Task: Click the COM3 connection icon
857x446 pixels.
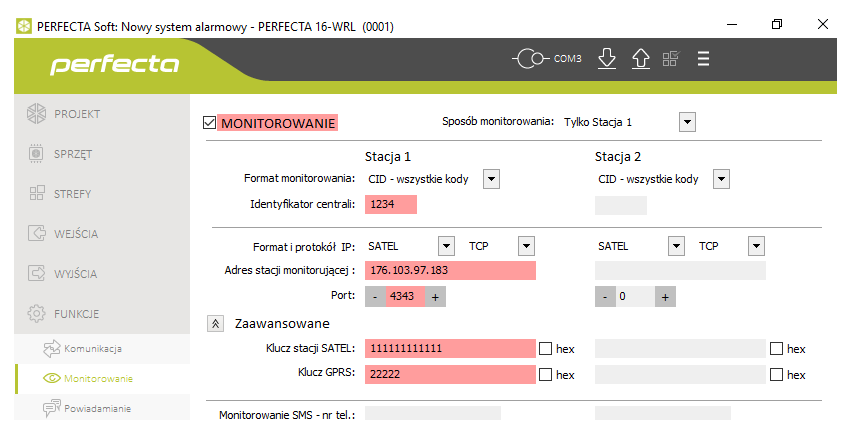Action: tap(531, 58)
